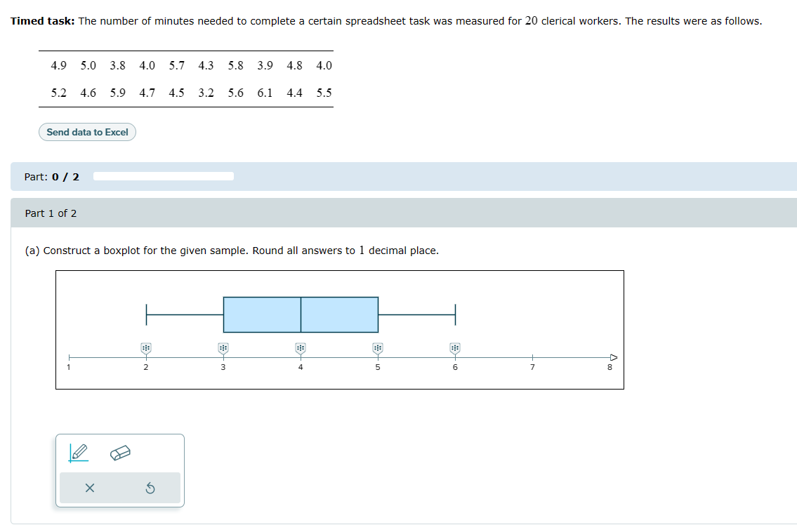Click the third quartile handle near 5

378,347
